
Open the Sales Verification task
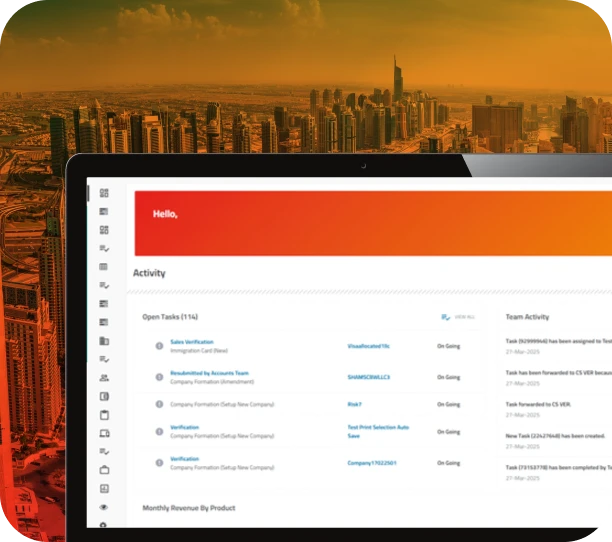tap(192, 342)
